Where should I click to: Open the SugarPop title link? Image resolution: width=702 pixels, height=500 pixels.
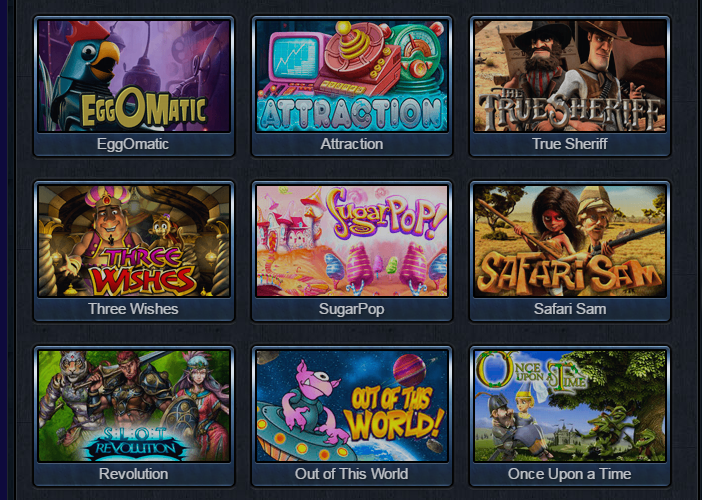(351, 309)
